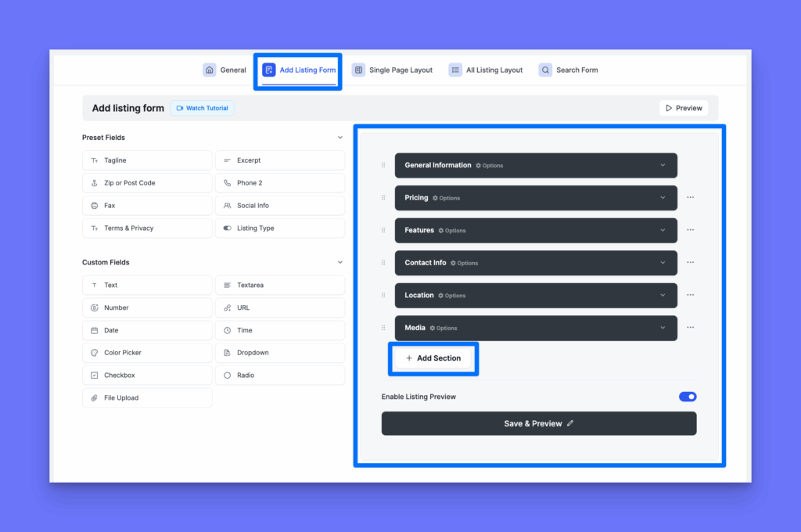Click drag handle beside General Information section

pyautogui.click(x=383, y=165)
